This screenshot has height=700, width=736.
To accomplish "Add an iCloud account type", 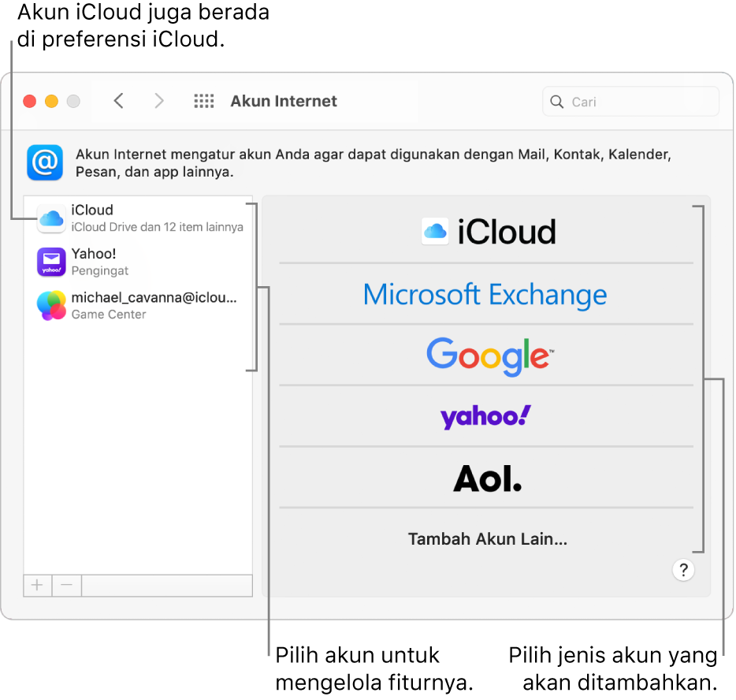I will (x=487, y=231).
